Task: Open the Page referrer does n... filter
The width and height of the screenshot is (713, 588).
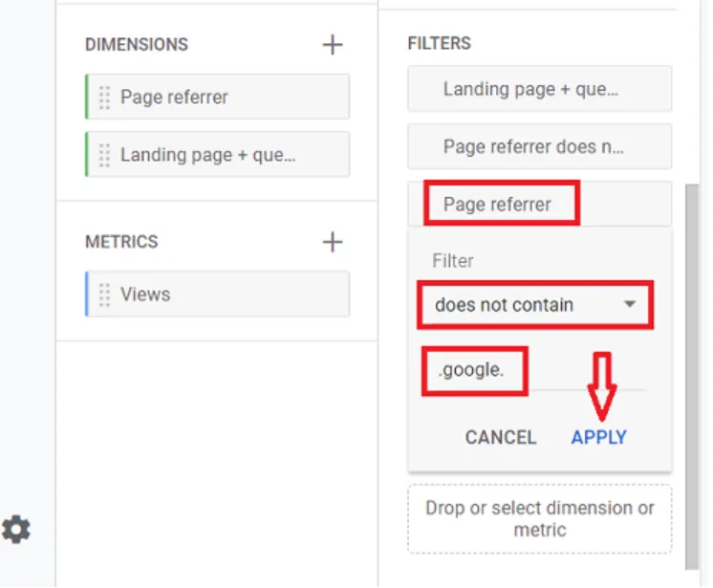Action: pos(539,147)
